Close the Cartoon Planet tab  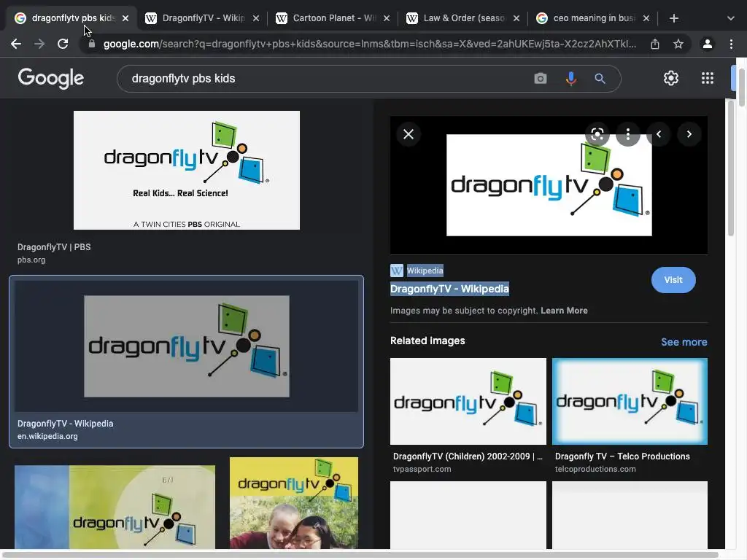[x=387, y=18]
